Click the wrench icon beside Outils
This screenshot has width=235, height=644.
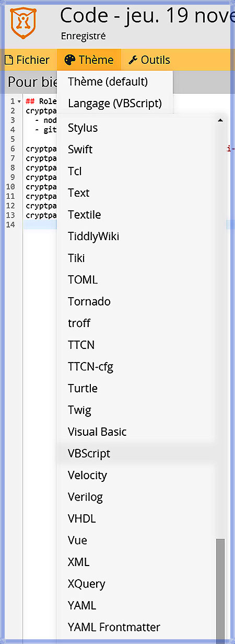click(133, 60)
